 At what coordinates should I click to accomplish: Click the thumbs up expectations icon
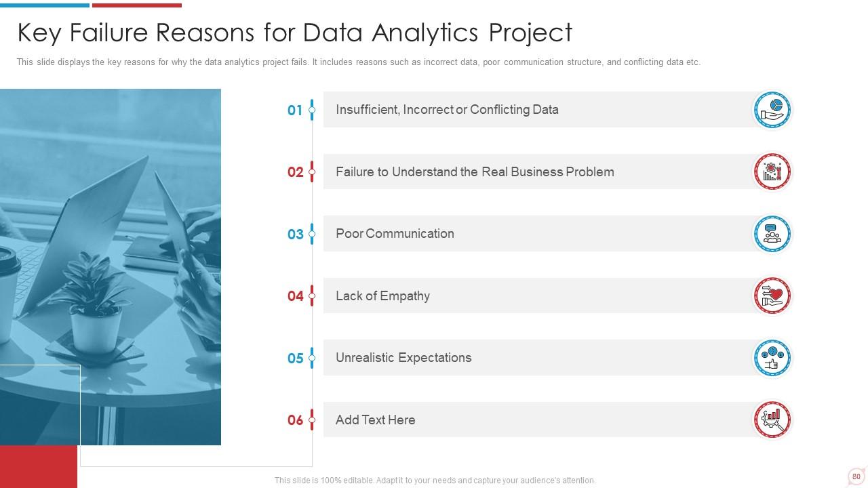[772, 358]
